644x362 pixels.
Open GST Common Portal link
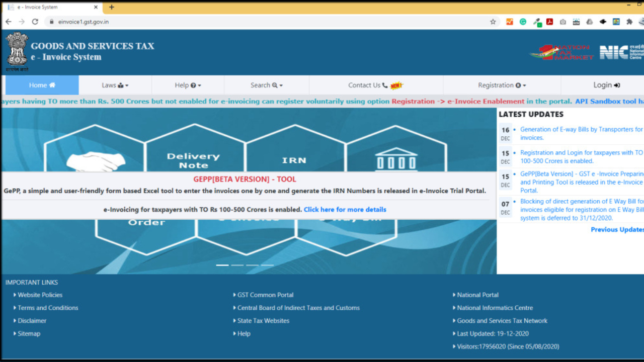pyautogui.click(x=266, y=295)
